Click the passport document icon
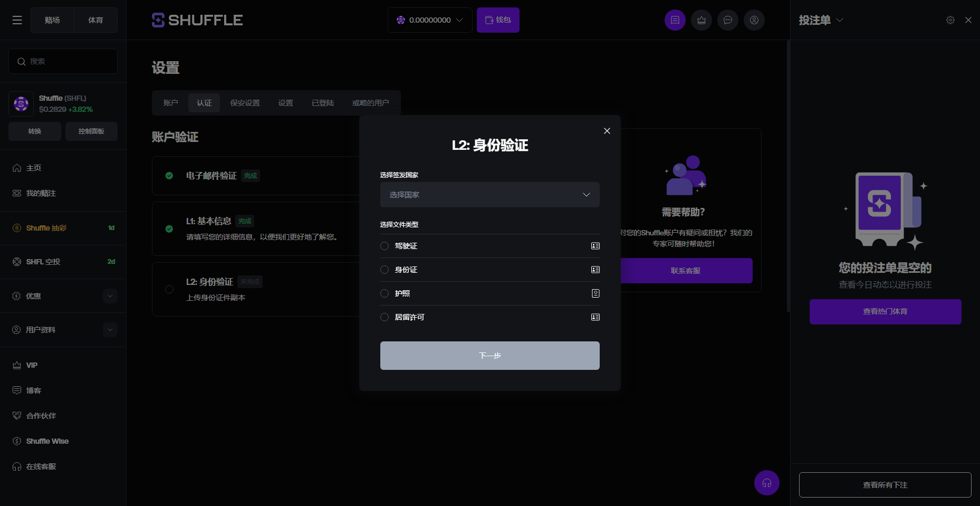Viewport: 980px width, 506px height. click(x=595, y=293)
